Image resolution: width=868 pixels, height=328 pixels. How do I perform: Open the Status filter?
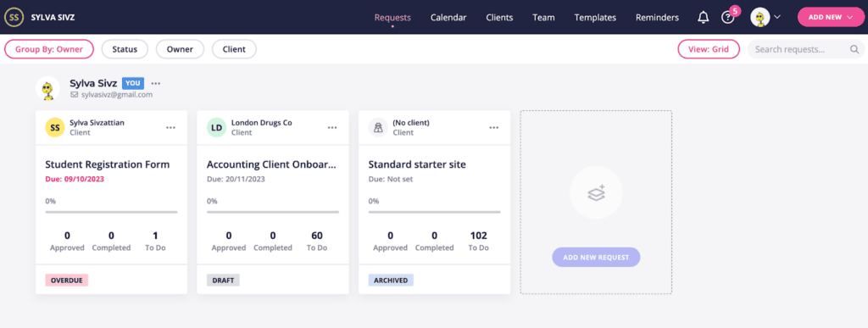click(x=125, y=49)
